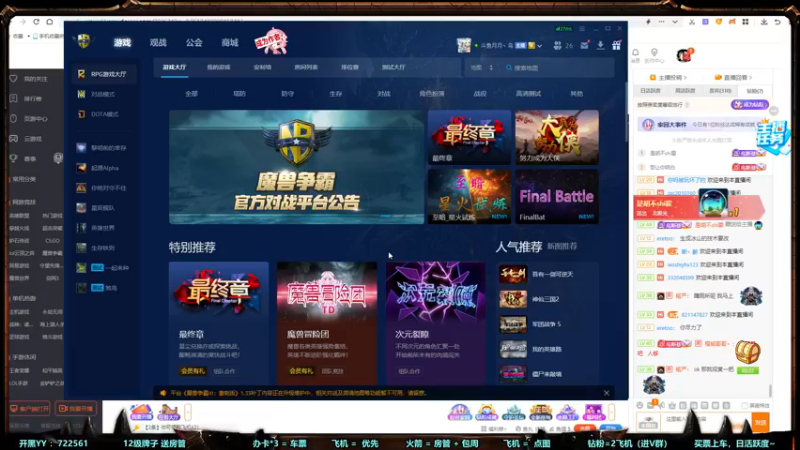Open the 主播投稿 link in chat panel
Image resolution: width=800 pixels, height=450 pixels.
[668, 78]
